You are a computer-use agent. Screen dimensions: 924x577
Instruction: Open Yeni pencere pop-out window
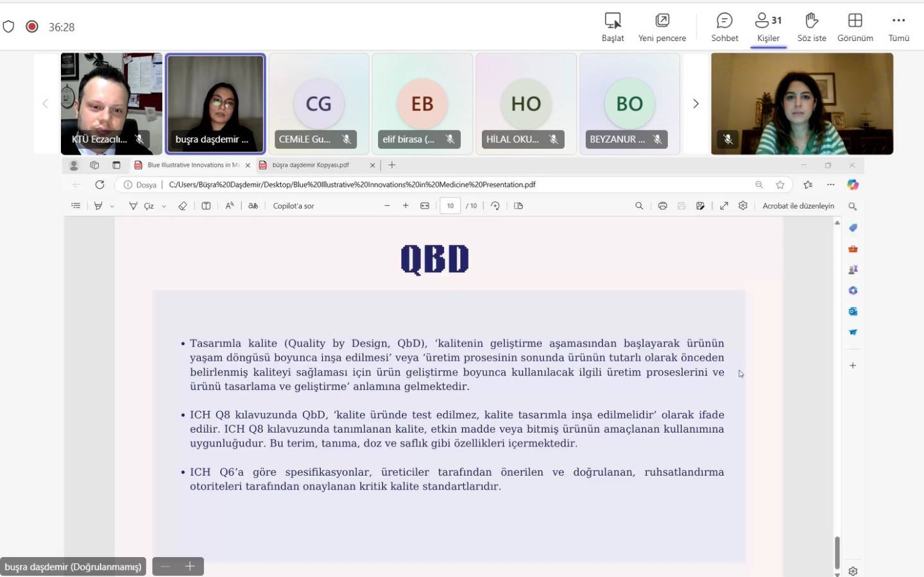pyautogui.click(x=662, y=28)
